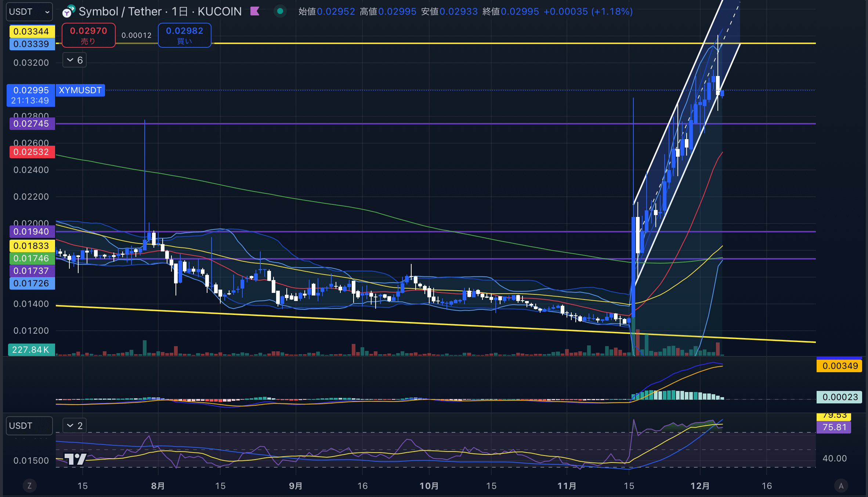Screen dimensions: 868x497
Task: Click the TradingView logo icon
Action: 75,459
